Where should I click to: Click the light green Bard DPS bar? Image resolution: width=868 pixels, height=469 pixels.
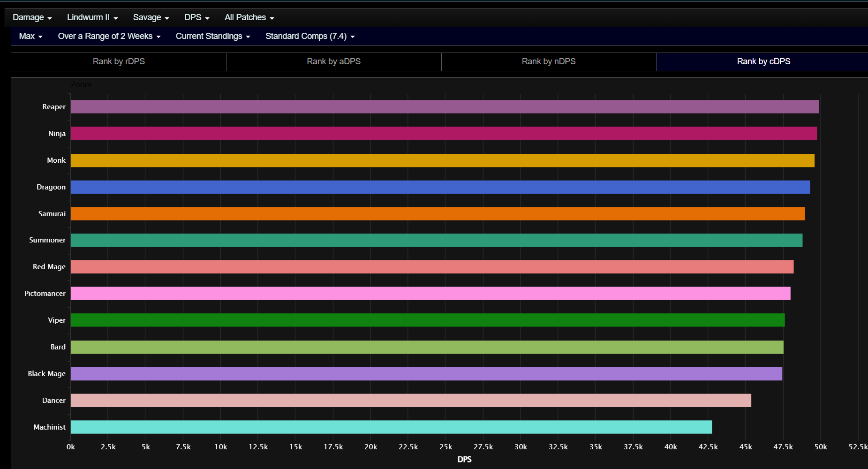pyautogui.click(x=427, y=347)
